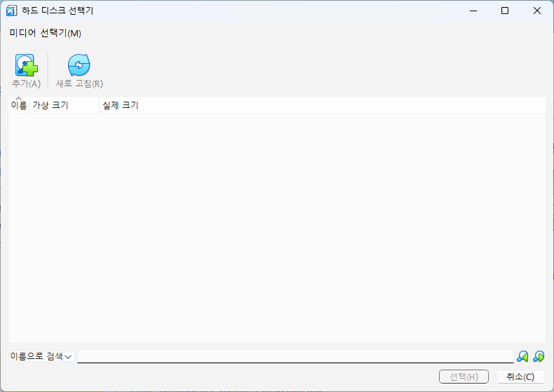
Task: Minimize the 하드 디스크 선택기 window
Action: [x=472, y=11]
